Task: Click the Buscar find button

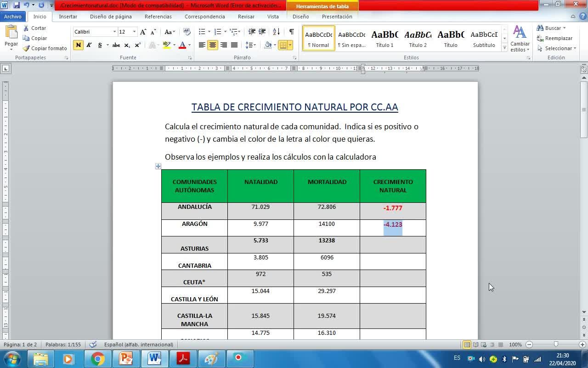Action: tap(551, 28)
